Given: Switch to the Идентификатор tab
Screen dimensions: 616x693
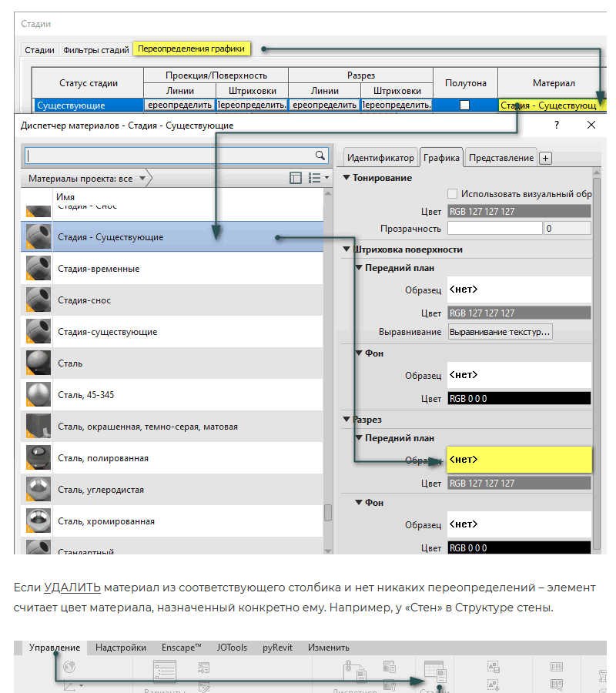Looking at the screenshot, I should 380,158.
